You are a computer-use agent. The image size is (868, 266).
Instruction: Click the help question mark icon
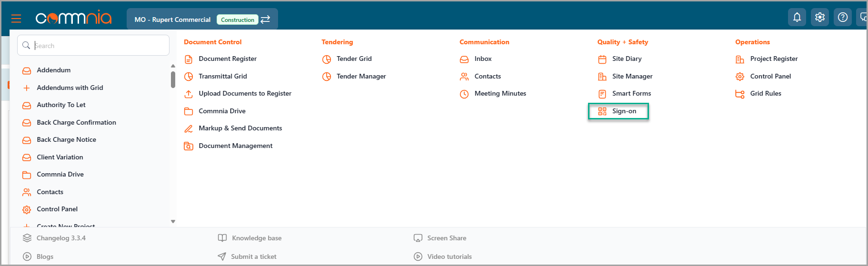[842, 18]
